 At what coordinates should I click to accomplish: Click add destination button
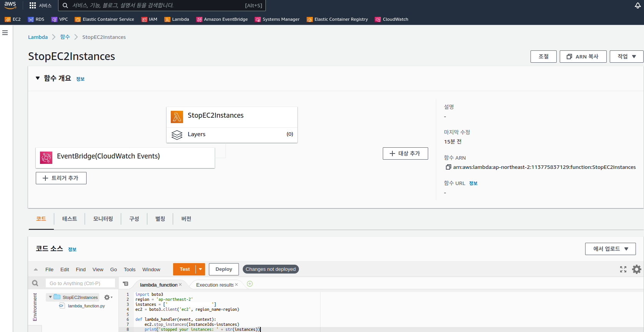405,153
